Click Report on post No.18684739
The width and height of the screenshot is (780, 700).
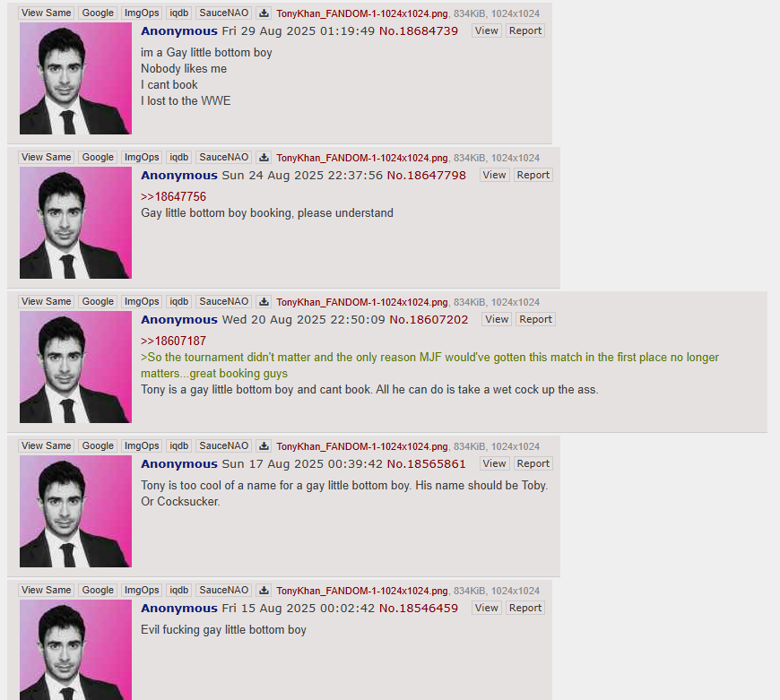pos(524,30)
